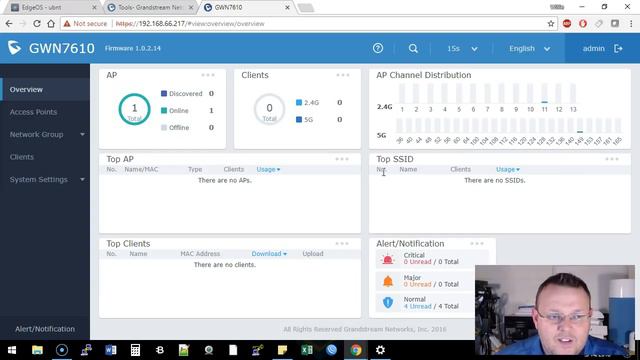Click the 2.4G light blue legend swatch
This screenshot has width=640, height=360.
(299, 102)
